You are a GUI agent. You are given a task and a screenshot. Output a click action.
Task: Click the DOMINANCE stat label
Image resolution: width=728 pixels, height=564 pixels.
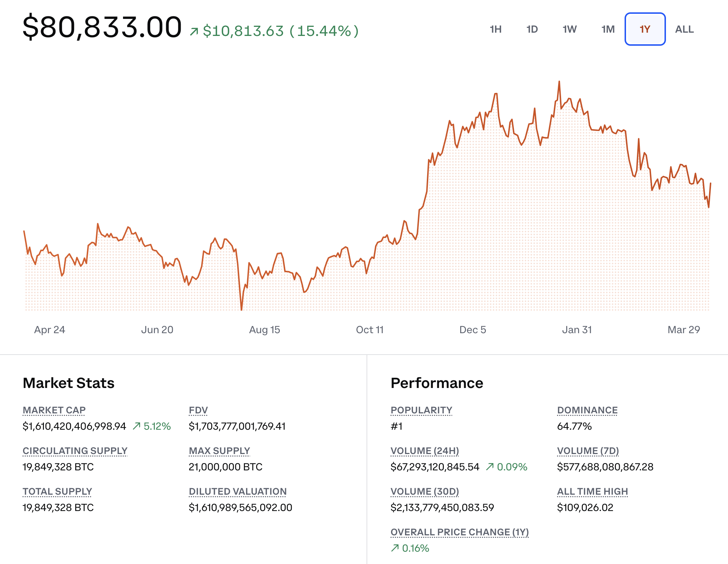pos(587,410)
